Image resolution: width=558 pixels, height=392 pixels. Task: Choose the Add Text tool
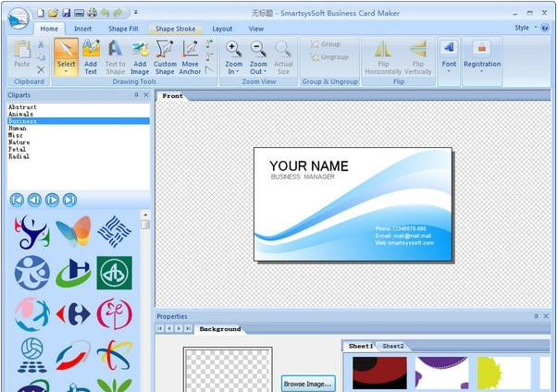tap(91, 57)
